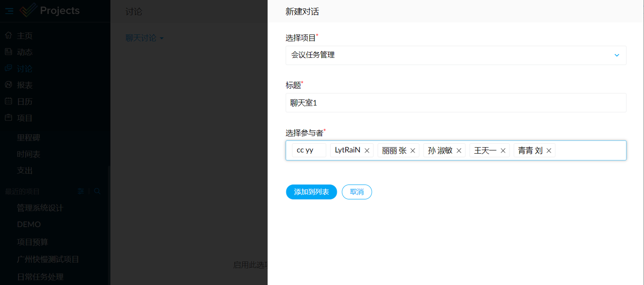
Task: Click the hamburger menu icon
Action: [9, 11]
